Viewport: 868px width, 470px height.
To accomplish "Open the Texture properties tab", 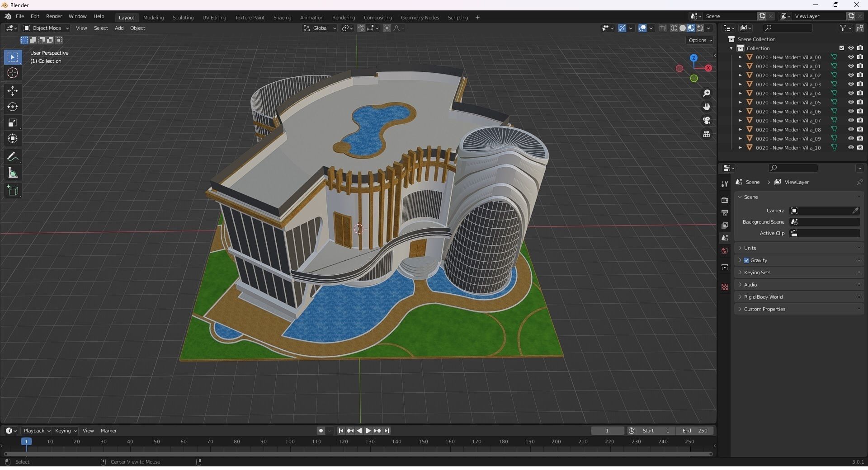I will [x=725, y=287].
